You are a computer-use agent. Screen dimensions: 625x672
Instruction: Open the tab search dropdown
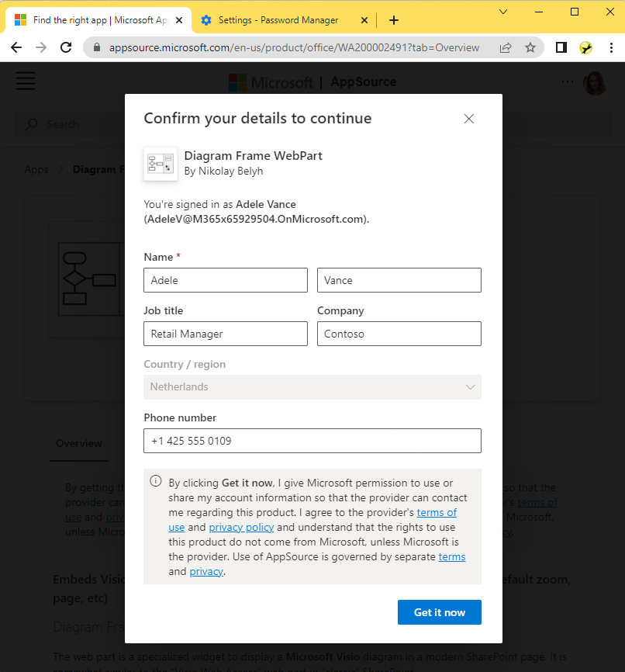point(503,12)
